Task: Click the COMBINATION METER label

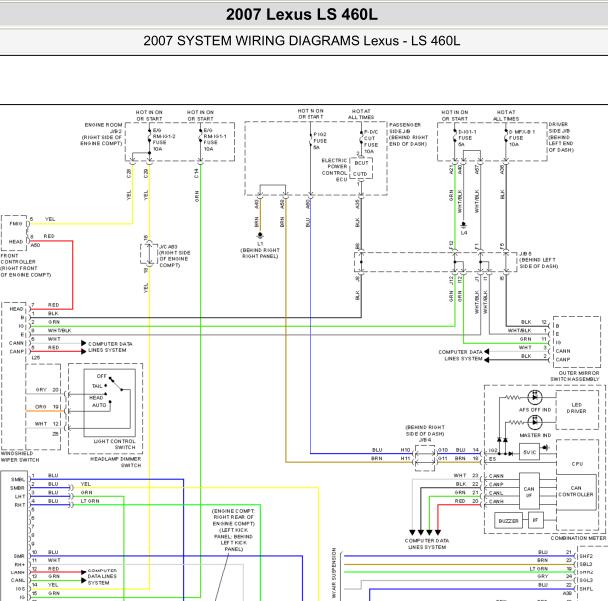Action: click(578, 538)
